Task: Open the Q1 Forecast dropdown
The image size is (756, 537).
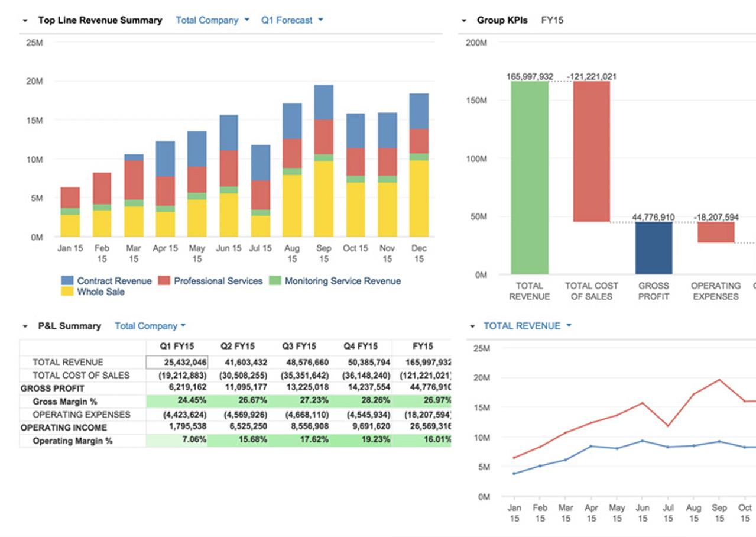Action: click(x=289, y=20)
